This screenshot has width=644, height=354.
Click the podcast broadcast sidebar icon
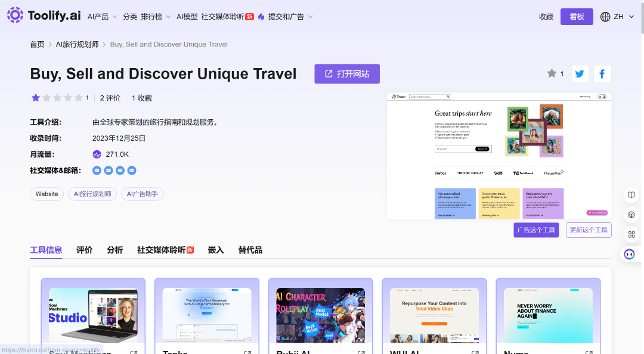point(631,215)
